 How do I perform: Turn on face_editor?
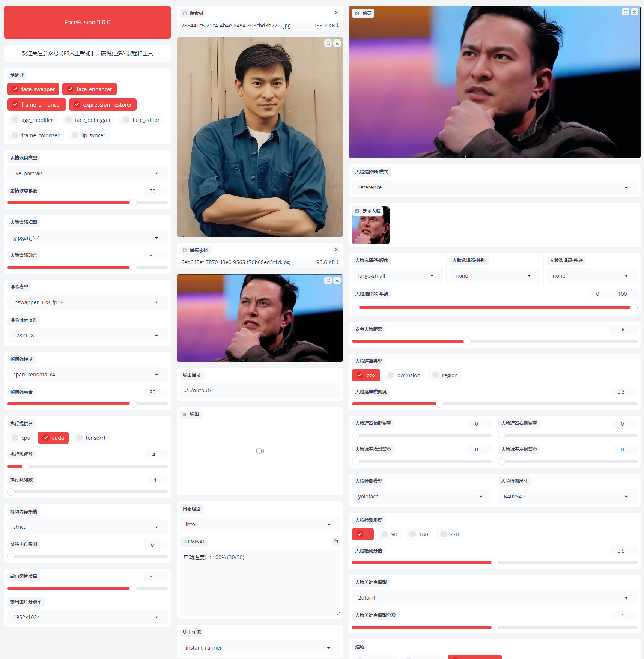pos(141,120)
